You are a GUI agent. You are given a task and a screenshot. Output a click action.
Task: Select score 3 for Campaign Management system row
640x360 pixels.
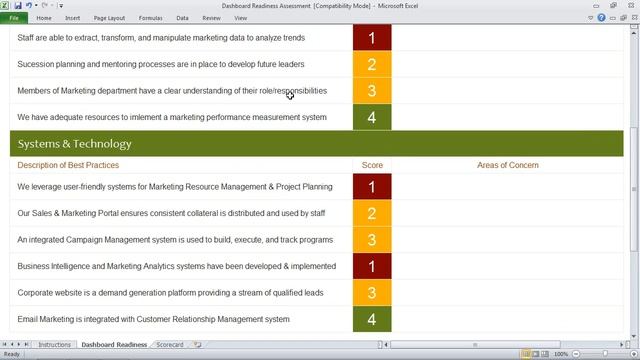372,240
